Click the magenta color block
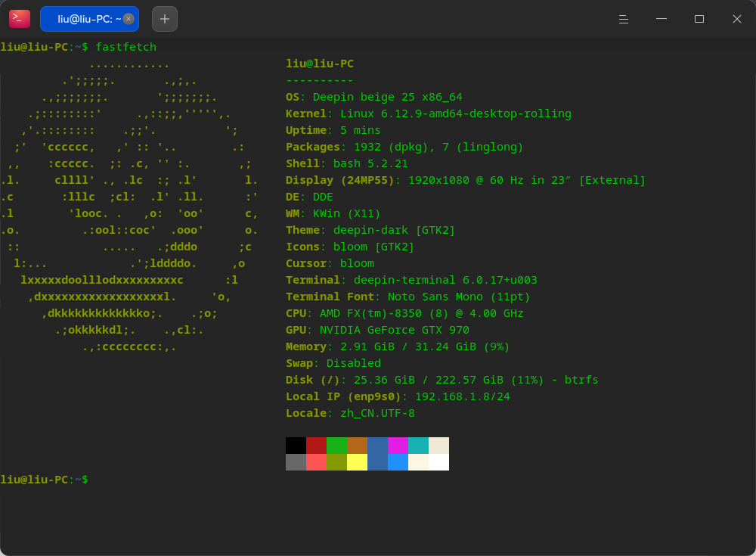756x556 pixels. (398, 446)
